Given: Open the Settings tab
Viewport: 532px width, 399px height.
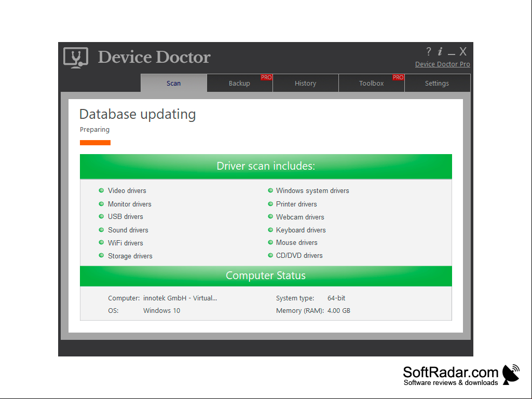Looking at the screenshot, I should pos(437,83).
